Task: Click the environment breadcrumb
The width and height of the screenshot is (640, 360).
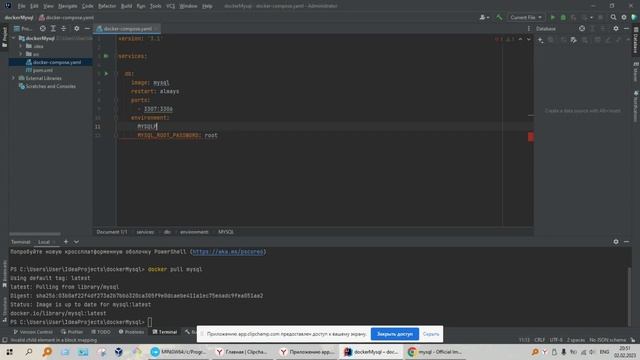Action: [194, 232]
